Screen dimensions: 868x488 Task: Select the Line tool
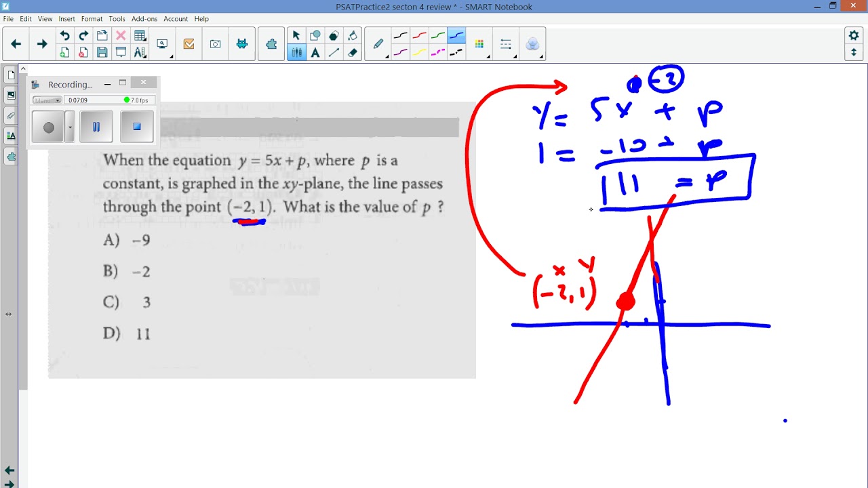[334, 52]
